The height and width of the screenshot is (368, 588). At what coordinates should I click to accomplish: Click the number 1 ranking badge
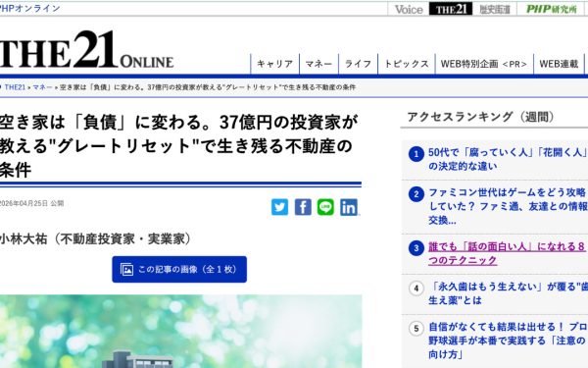(x=416, y=154)
